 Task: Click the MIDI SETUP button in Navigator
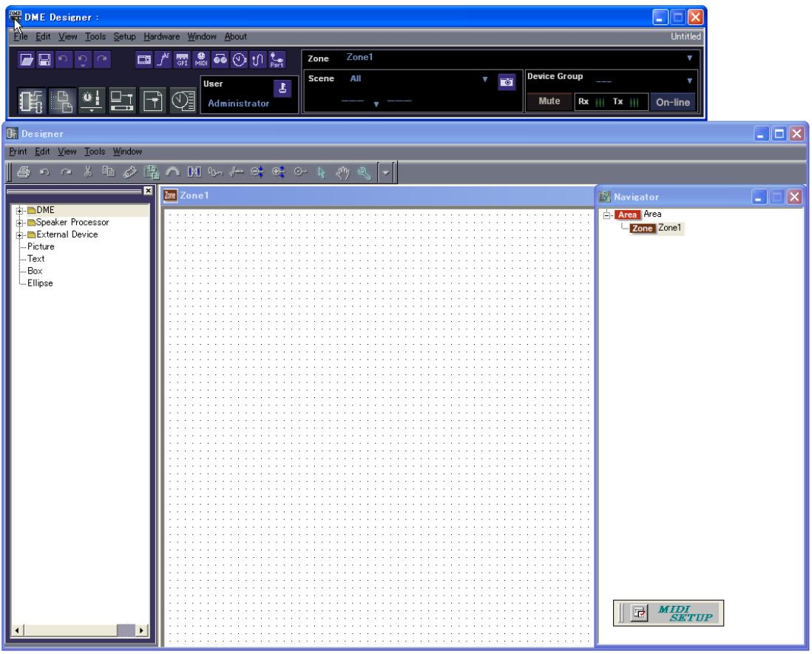coord(669,613)
